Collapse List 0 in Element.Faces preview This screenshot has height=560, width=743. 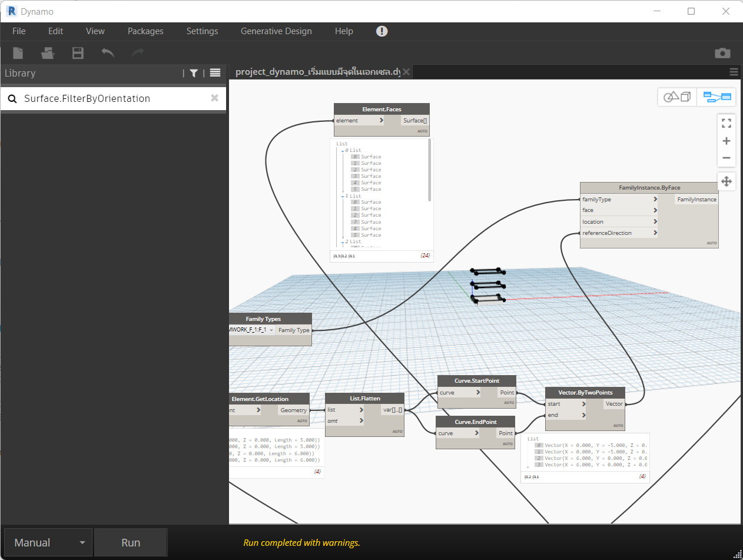point(342,150)
